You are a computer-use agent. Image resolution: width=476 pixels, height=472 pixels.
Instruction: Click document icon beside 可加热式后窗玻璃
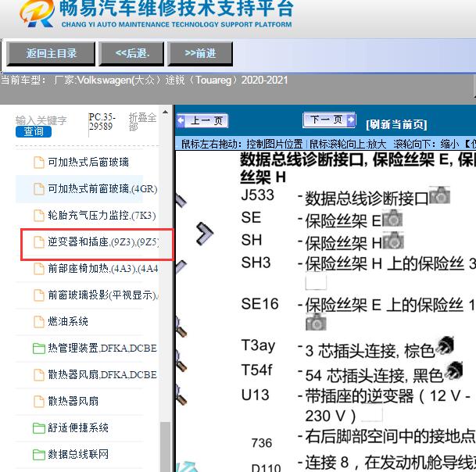[x=38, y=162]
